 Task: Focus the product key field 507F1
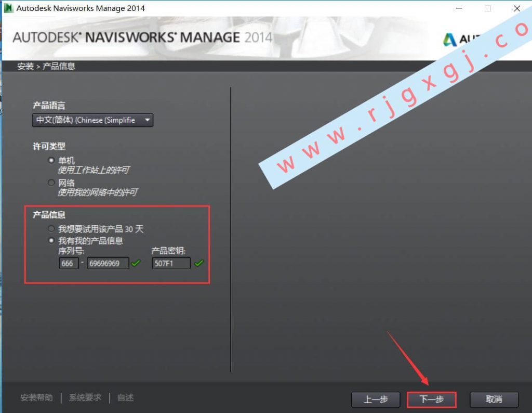click(x=171, y=263)
